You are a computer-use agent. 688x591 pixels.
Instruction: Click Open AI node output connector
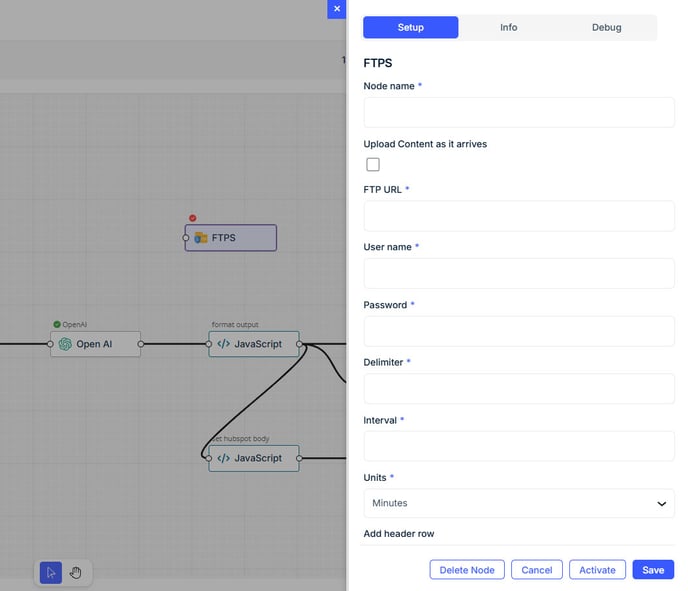tap(140, 344)
